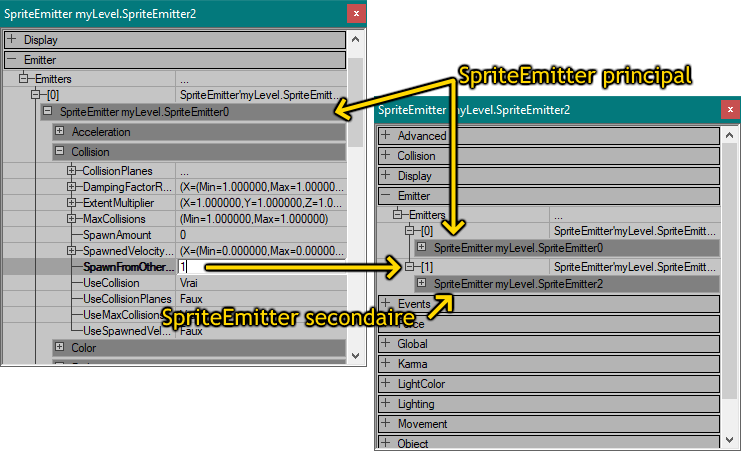The width and height of the screenshot is (741, 451).
Task: Select the ExtentMultiplier X/Y/Z value
Action: (261, 203)
